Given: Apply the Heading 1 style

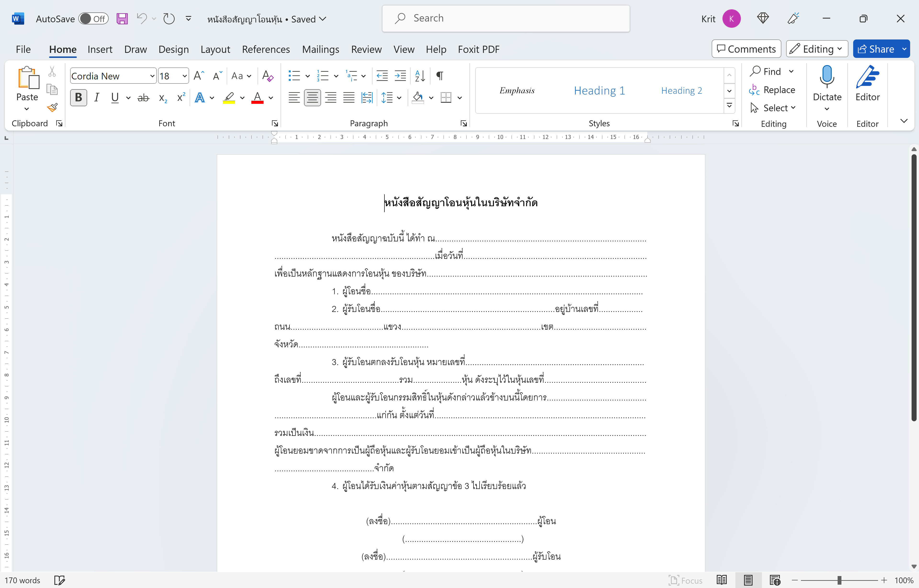Looking at the screenshot, I should tap(599, 90).
